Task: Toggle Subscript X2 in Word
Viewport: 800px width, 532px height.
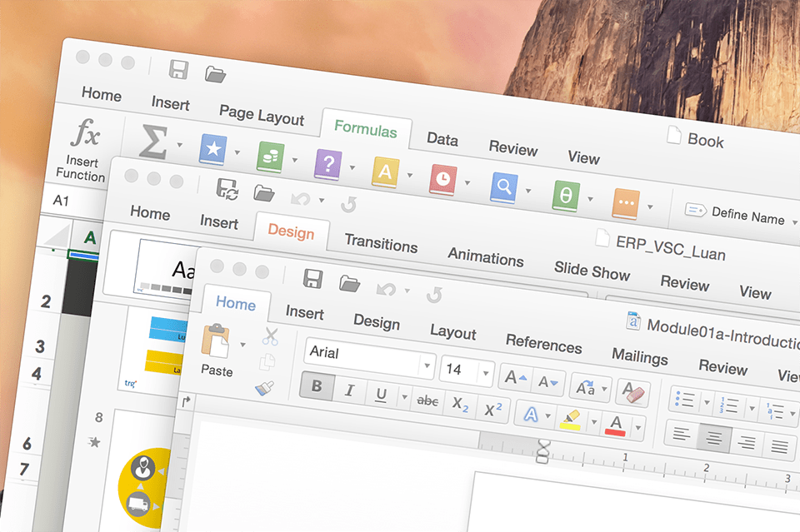Action: coord(460,405)
